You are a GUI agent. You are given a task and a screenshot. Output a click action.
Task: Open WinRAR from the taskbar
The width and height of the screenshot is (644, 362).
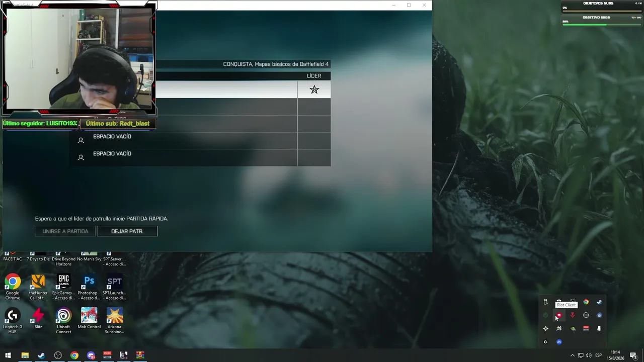pyautogui.click(x=140, y=355)
